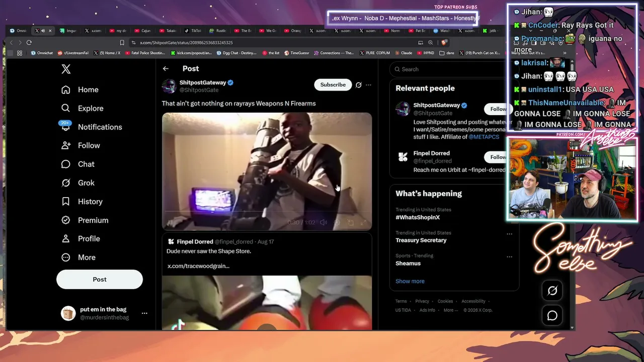Open the Grok icon in sidebar
Image resolution: width=644 pixels, height=362 pixels.
coord(66,183)
